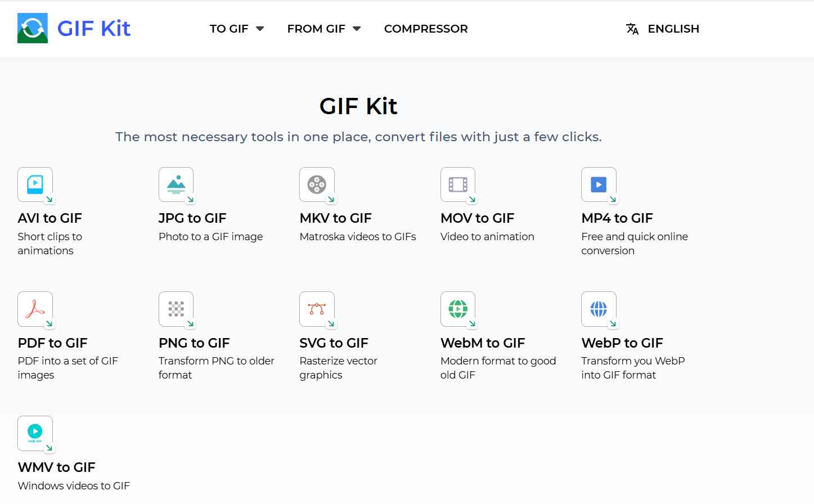Select TO GIF in the navigation bar
The width and height of the screenshot is (814, 504).
pyautogui.click(x=229, y=29)
